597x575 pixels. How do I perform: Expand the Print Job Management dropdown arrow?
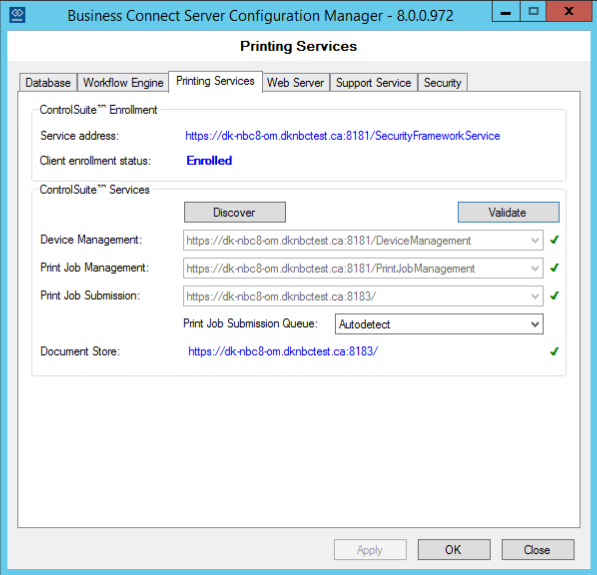(535, 268)
